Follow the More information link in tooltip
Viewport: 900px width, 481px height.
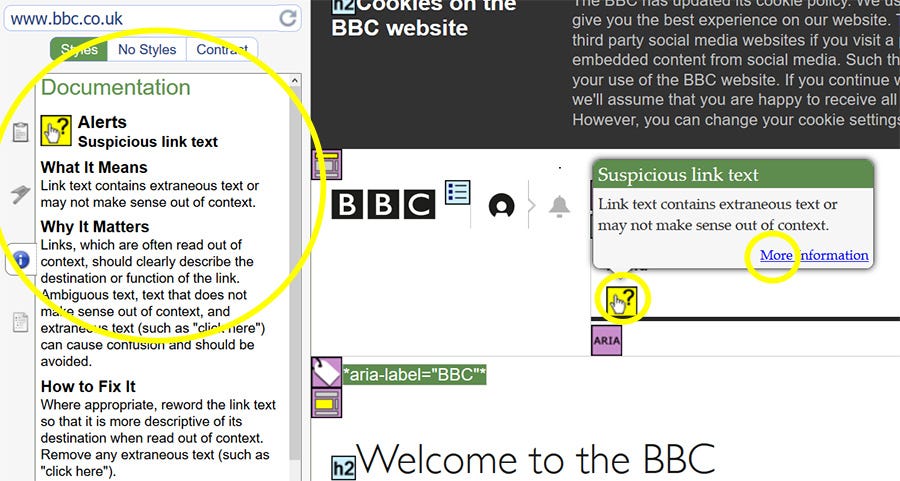(814, 255)
